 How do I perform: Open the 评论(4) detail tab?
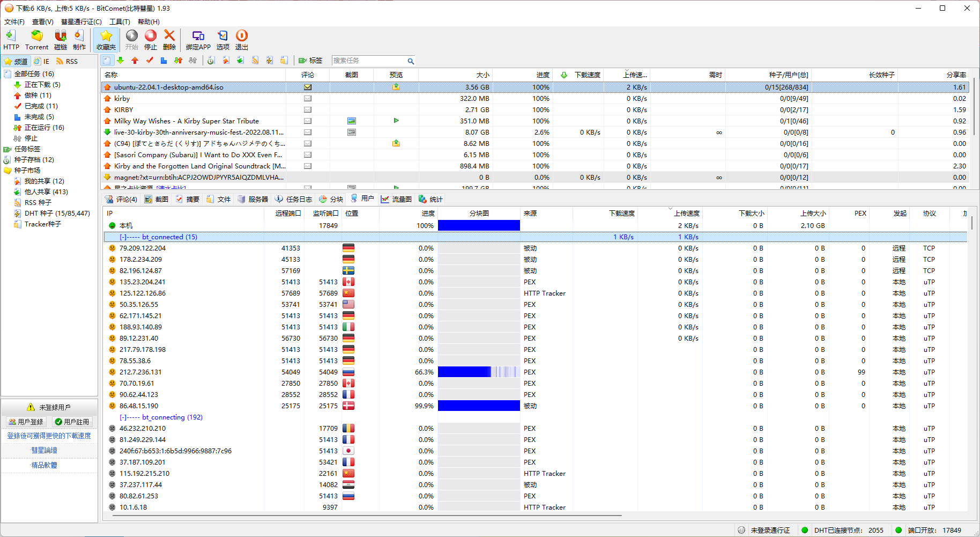(x=122, y=200)
